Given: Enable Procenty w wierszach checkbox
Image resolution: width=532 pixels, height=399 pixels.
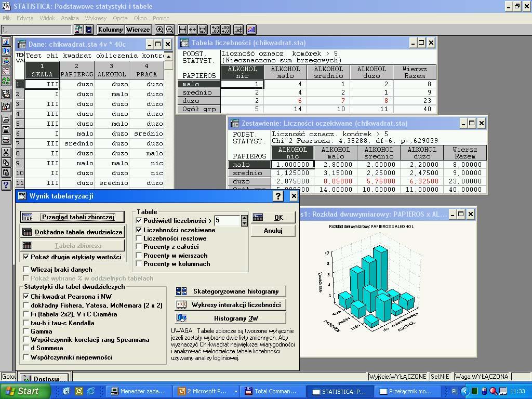Looking at the screenshot, I should (139, 255).
